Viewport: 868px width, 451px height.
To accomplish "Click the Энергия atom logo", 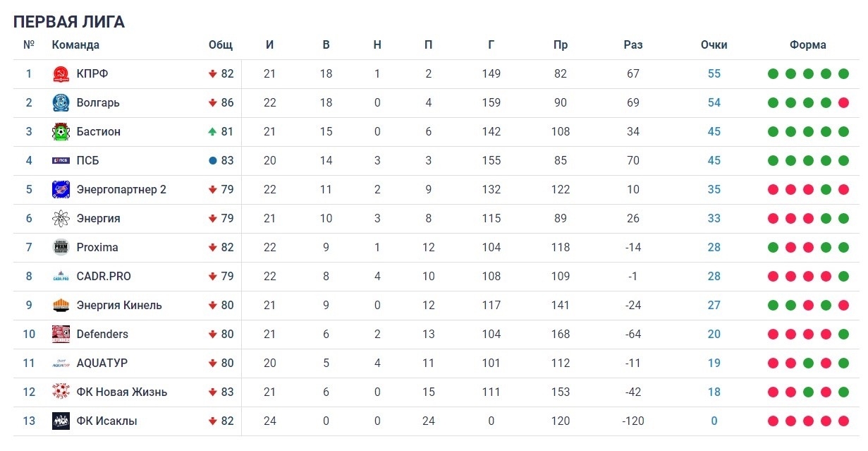I will [x=61, y=219].
